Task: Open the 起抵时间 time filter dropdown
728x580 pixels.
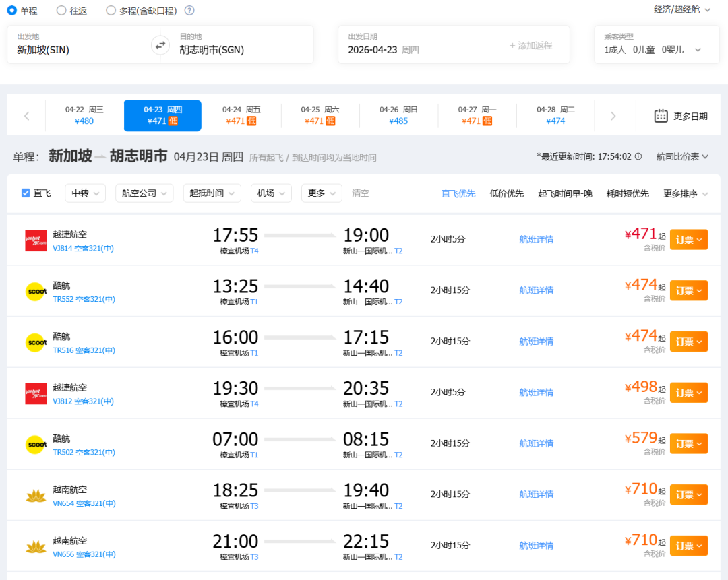Action: tap(212, 193)
